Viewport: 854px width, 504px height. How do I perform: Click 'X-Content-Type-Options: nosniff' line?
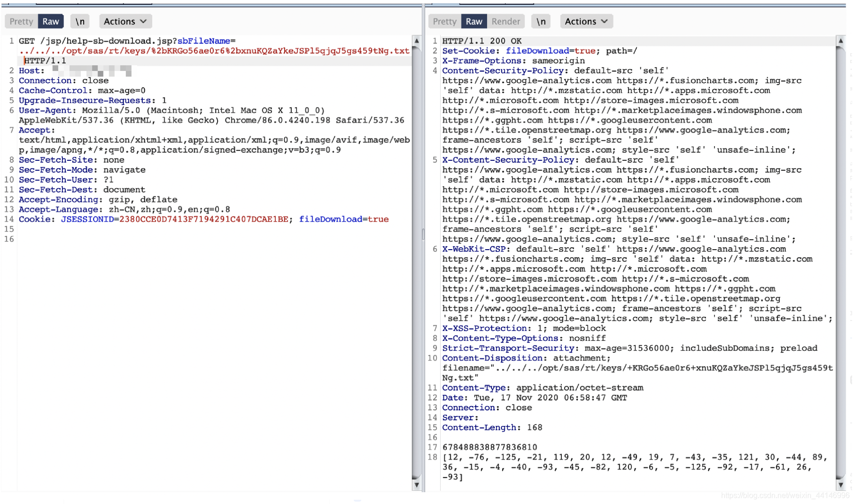(x=524, y=339)
